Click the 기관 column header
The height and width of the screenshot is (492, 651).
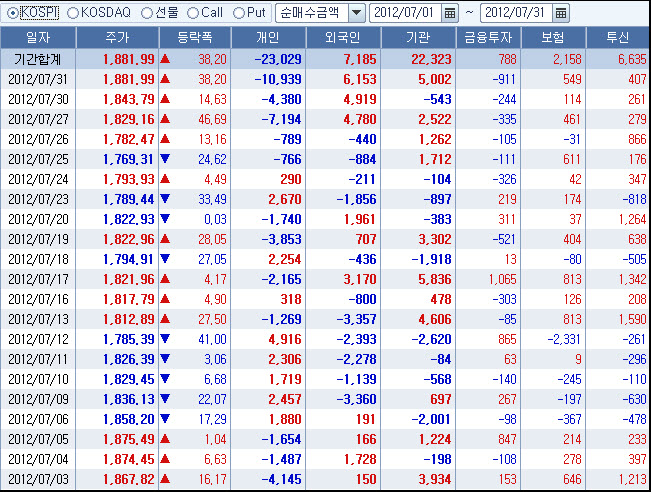pyautogui.click(x=418, y=38)
